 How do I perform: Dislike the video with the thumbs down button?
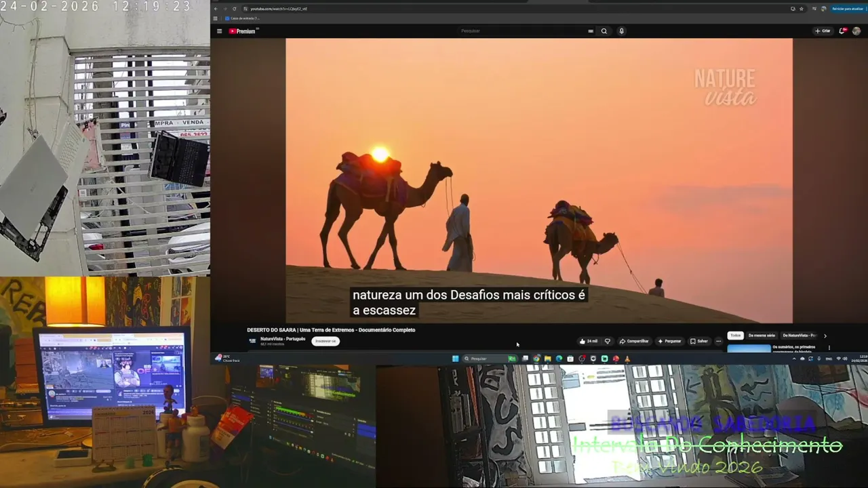608,341
